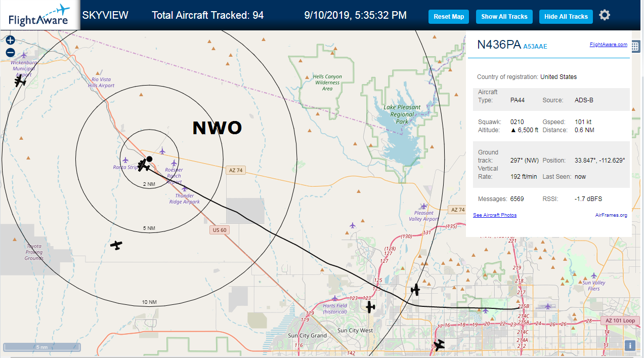Click Sun City West map label
The width and height of the screenshot is (644, 358).
tap(355, 331)
